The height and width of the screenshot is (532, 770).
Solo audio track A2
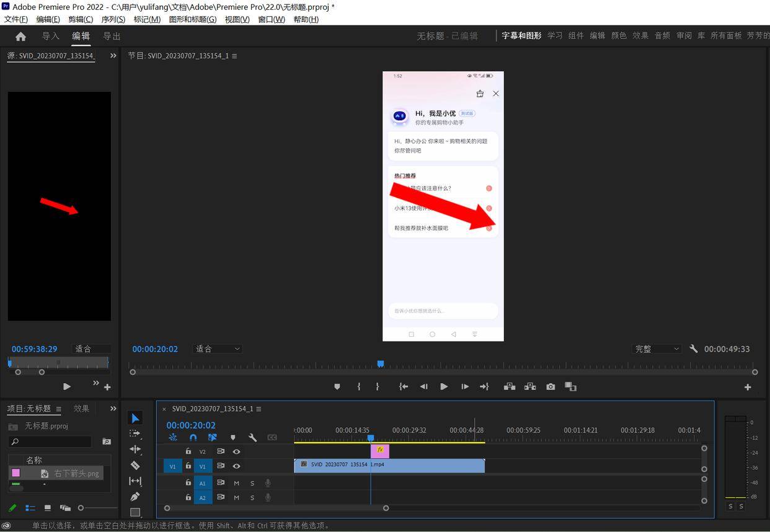[252, 498]
